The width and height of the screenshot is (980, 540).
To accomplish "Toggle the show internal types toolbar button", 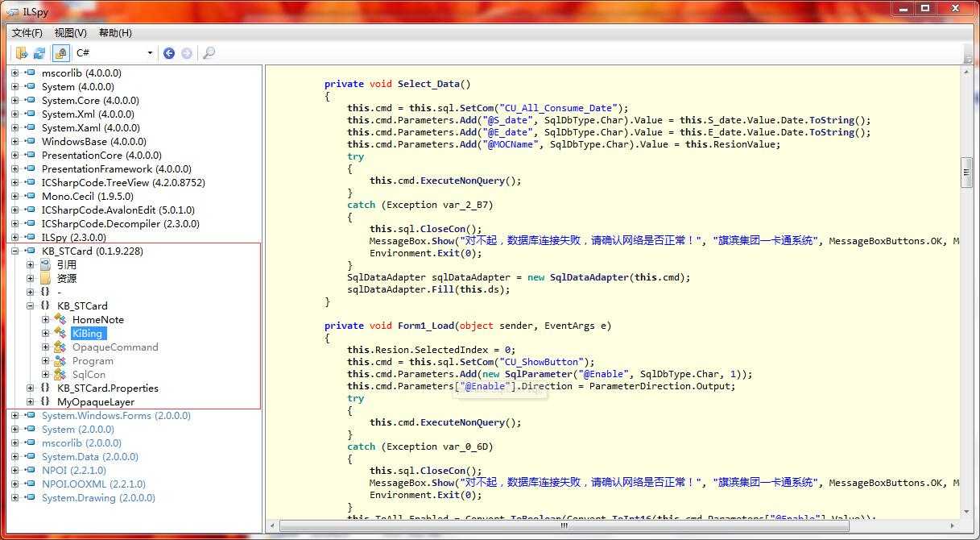I will (x=60, y=53).
